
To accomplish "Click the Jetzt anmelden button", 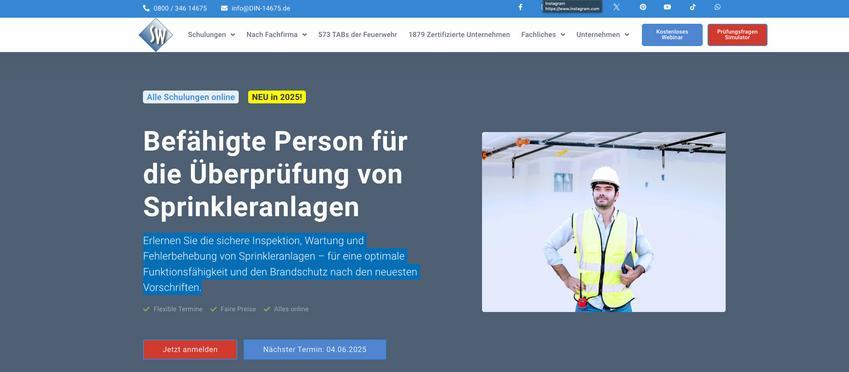I will (190, 349).
